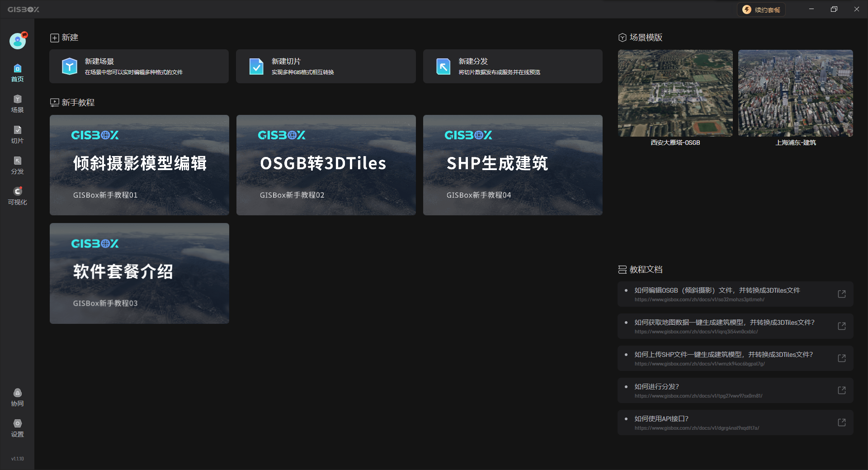Open doc 如何进行分发?
The image size is (868, 470).
[736, 390]
